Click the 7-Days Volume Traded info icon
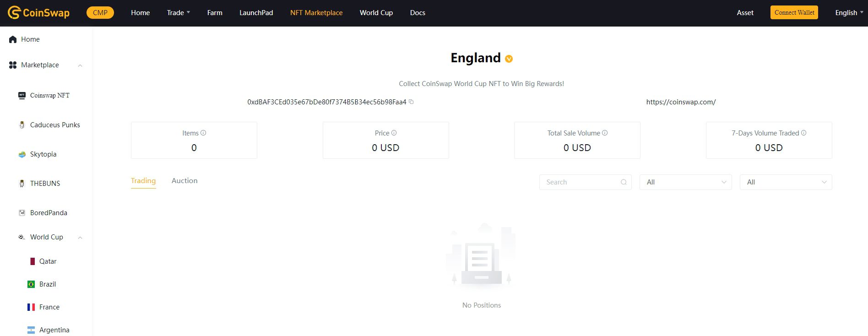Viewport: 868px width, 336px height. (x=804, y=133)
